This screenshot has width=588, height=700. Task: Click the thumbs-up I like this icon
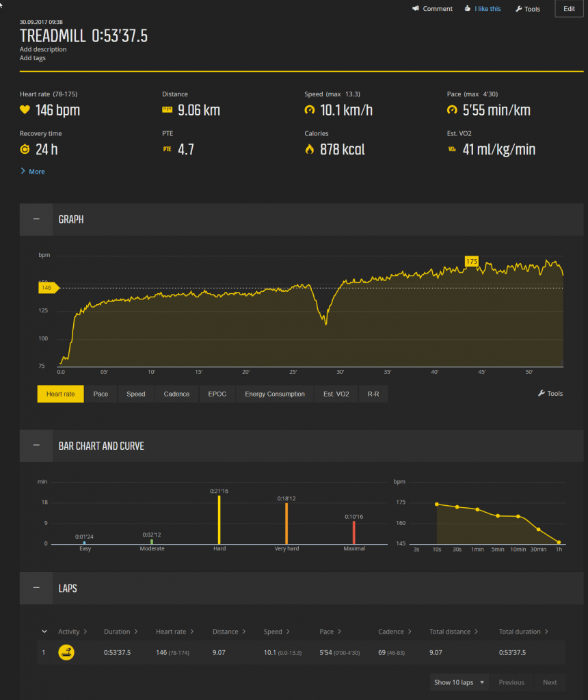(x=467, y=9)
